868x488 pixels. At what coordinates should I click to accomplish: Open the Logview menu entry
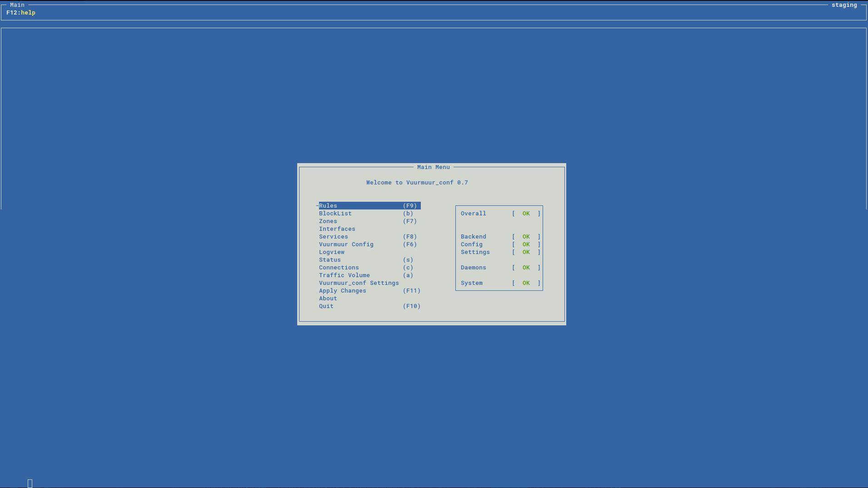369,252
